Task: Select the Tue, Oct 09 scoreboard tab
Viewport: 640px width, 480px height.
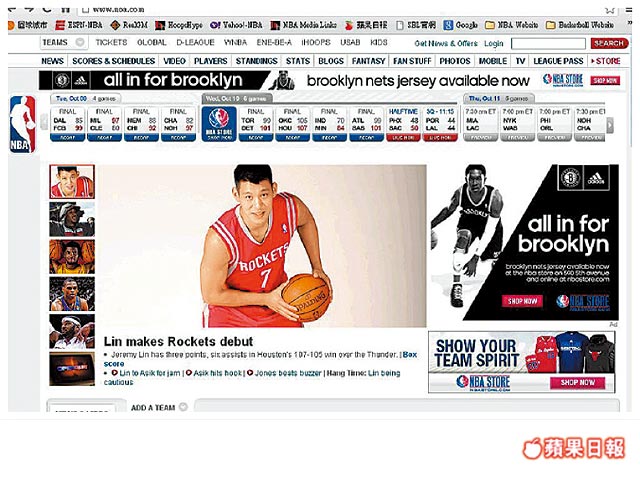Action: [x=86, y=99]
